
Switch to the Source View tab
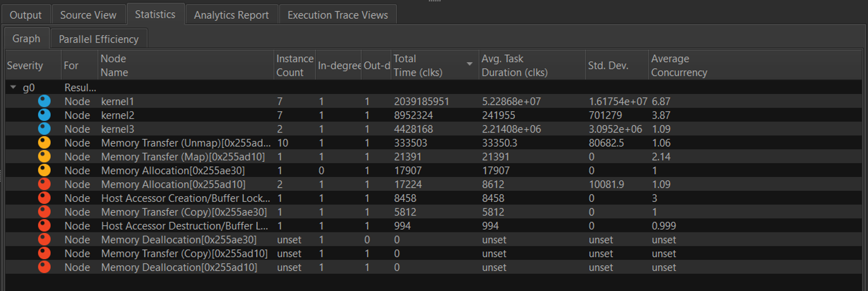click(88, 15)
